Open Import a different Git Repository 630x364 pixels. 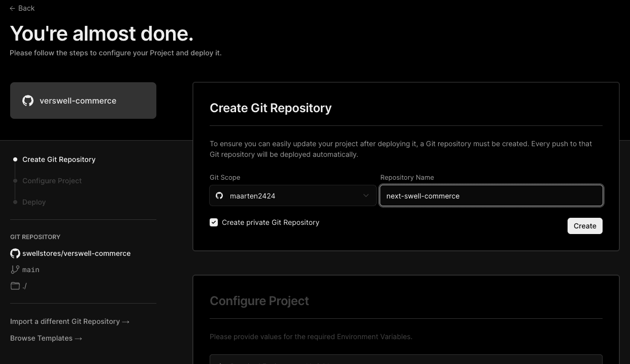(x=70, y=321)
